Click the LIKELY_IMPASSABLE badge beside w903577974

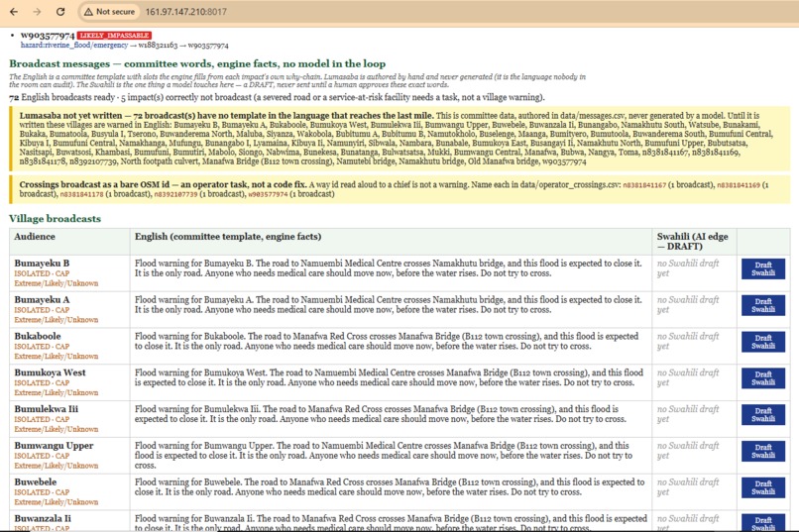pos(114,35)
